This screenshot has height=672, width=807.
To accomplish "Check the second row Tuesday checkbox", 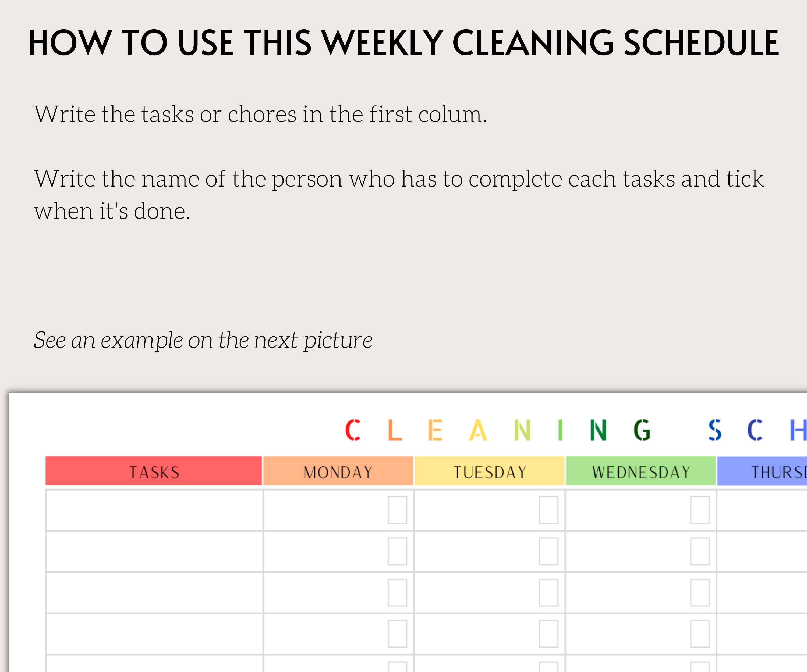I will pos(548,551).
